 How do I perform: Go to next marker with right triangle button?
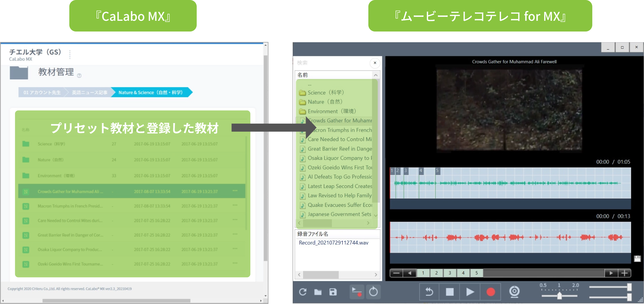[x=611, y=273]
